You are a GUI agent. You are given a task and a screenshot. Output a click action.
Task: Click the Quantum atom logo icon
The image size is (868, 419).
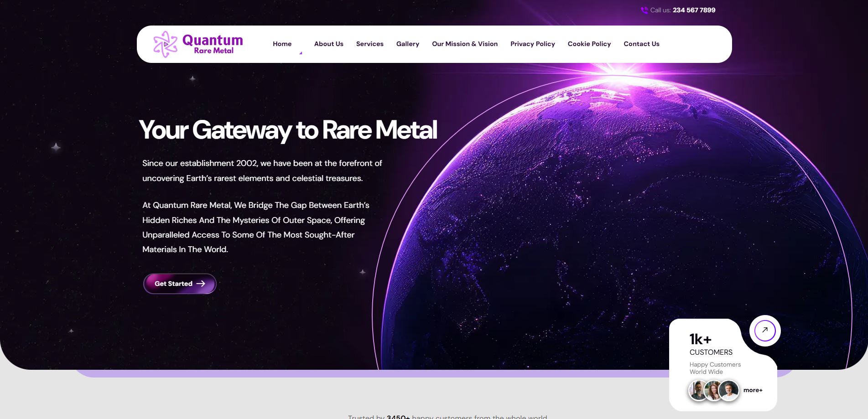pos(165,44)
